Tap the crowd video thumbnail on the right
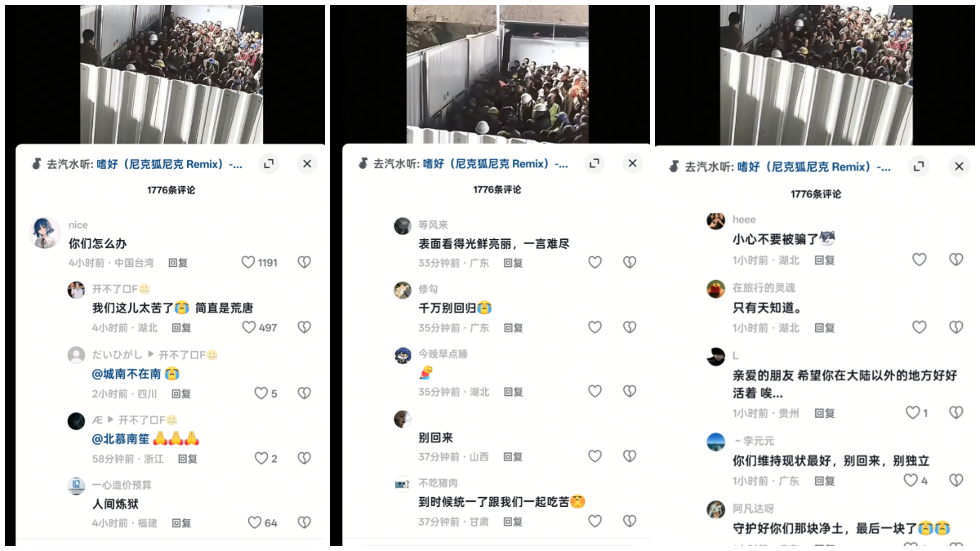980x551 pixels. pyautogui.click(x=816, y=75)
